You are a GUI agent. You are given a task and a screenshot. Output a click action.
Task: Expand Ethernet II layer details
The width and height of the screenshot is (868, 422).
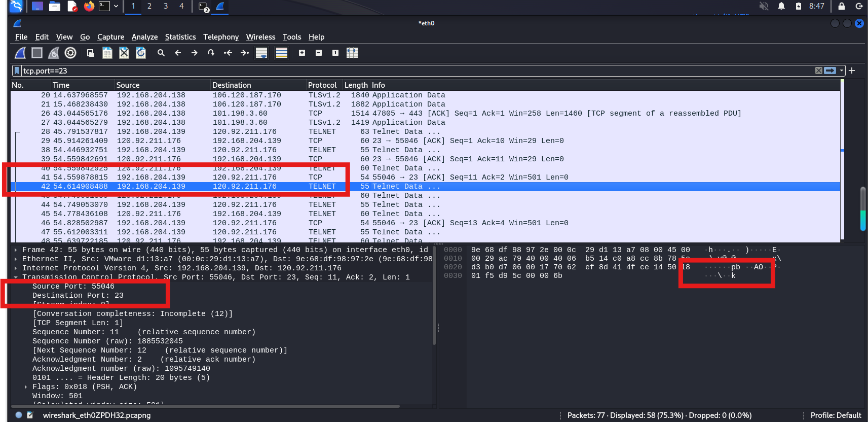[x=16, y=259]
